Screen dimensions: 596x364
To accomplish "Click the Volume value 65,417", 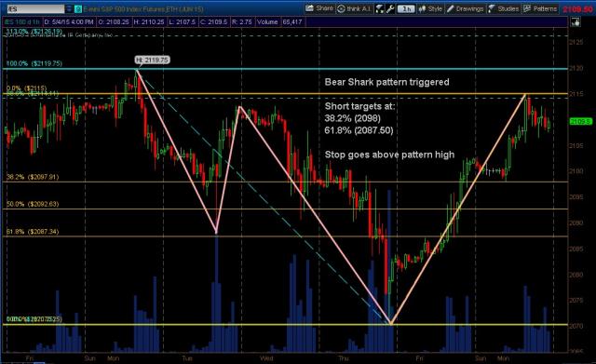I will click(x=291, y=22).
